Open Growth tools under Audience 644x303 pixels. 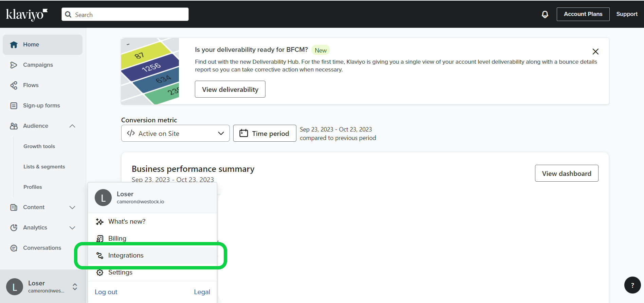(x=39, y=146)
